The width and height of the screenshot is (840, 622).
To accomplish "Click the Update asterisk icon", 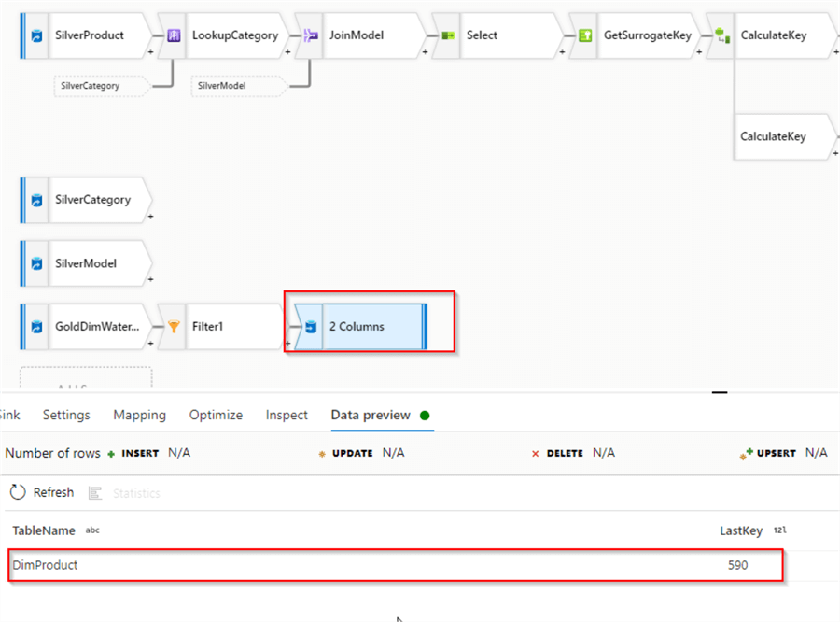I will 322,454.
